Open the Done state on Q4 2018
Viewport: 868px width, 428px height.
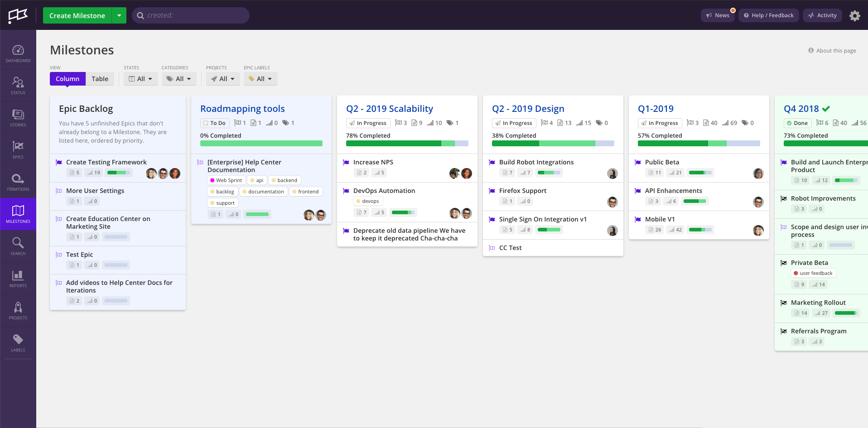point(797,123)
